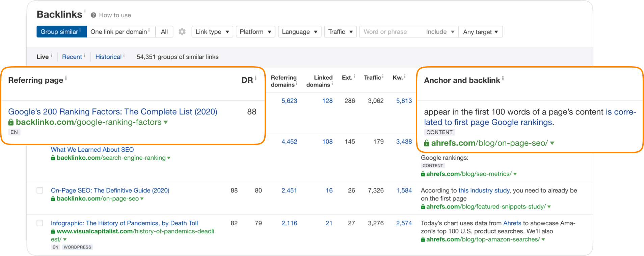Tick the checkbox for Infographic: History of Pandemics row

pos(40,223)
